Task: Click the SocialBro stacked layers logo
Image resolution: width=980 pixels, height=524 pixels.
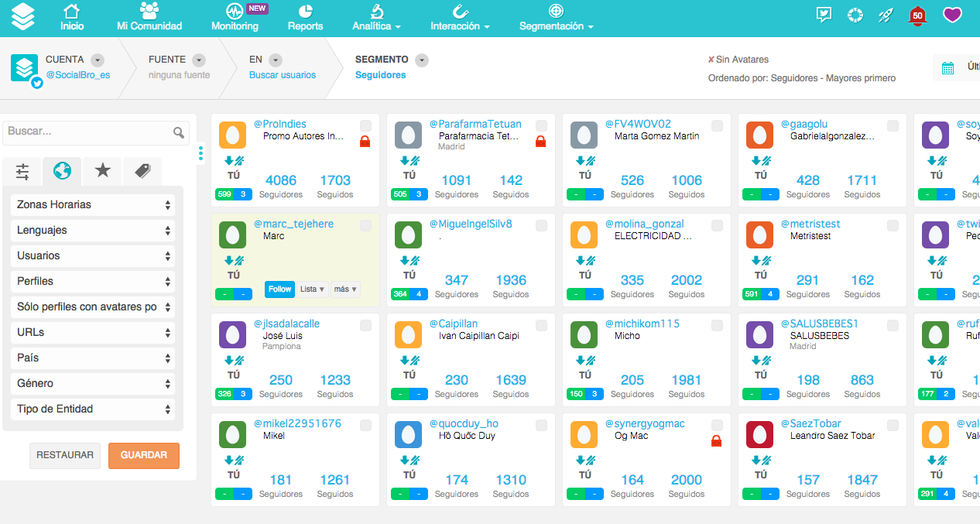Action: coord(23,17)
